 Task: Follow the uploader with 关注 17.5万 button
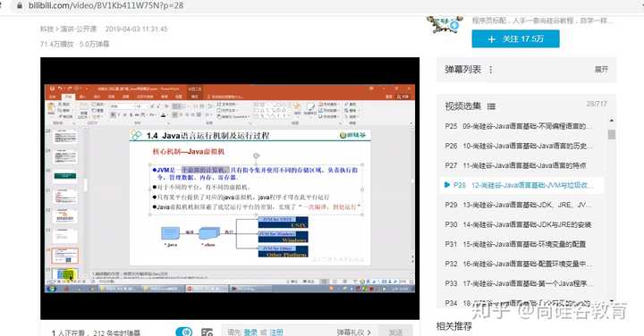click(515, 39)
